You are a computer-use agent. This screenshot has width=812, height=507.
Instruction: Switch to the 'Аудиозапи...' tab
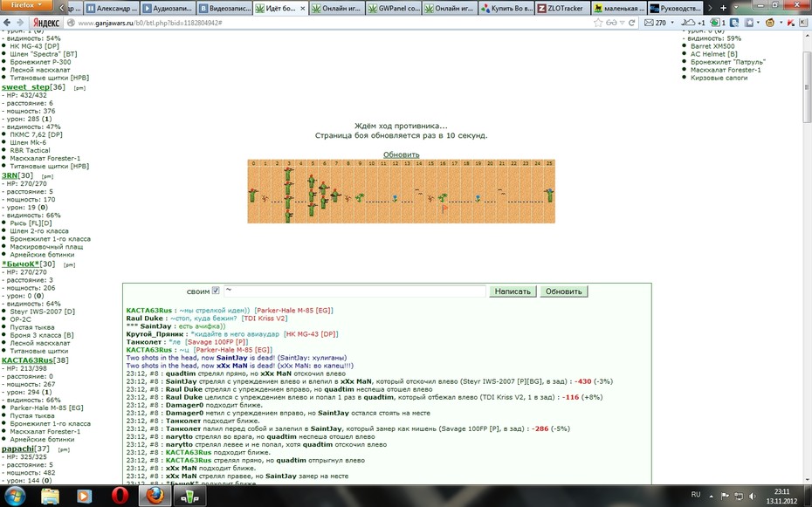[x=169, y=8]
